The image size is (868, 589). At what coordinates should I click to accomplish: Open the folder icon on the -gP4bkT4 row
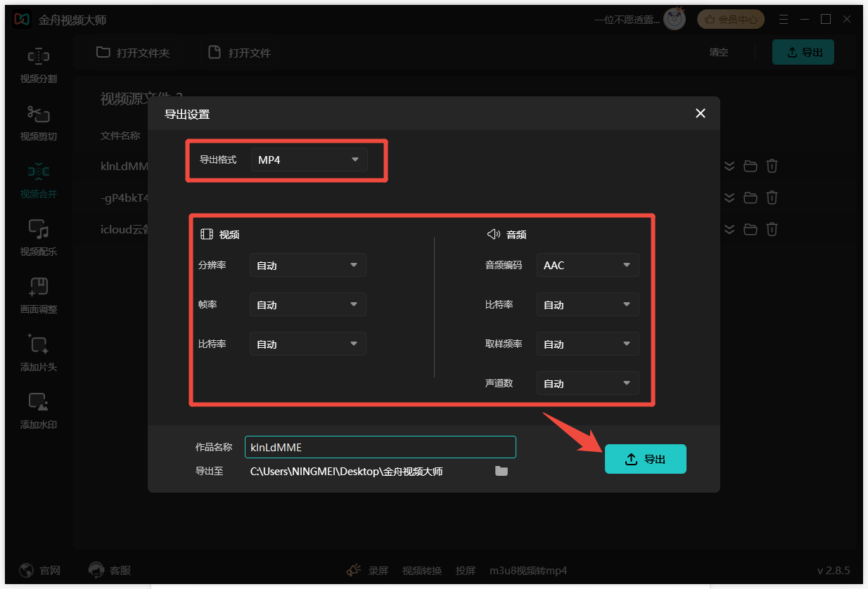click(751, 198)
